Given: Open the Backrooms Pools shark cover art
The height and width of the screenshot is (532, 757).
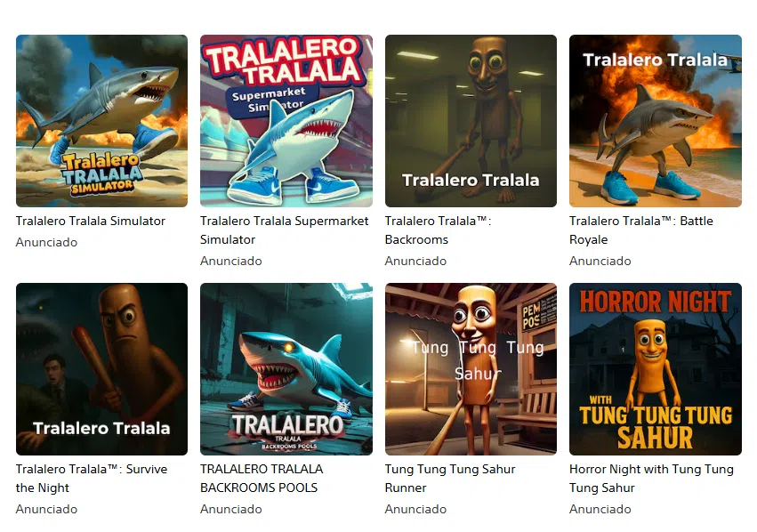Looking at the screenshot, I should (x=286, y=369).
